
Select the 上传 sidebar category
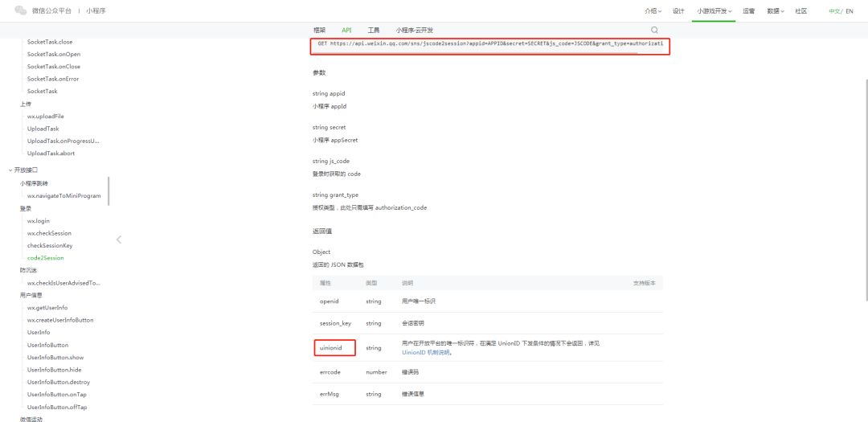pos(26,104)
